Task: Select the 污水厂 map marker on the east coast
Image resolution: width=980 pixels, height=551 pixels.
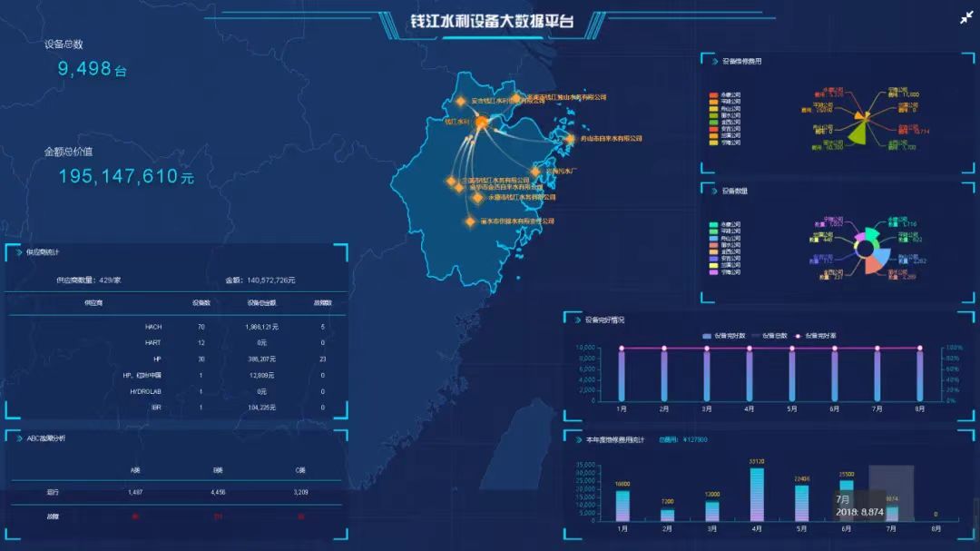Action: tap(535, 172)
